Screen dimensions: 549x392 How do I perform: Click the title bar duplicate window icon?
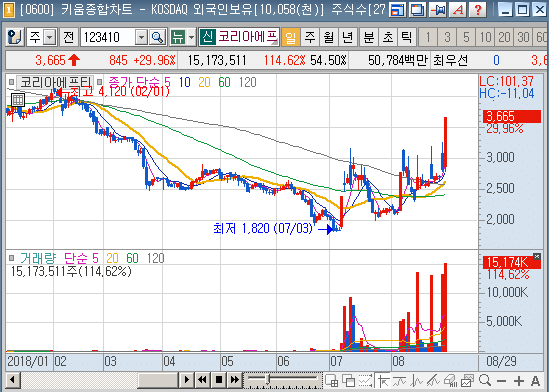point(418,10)
